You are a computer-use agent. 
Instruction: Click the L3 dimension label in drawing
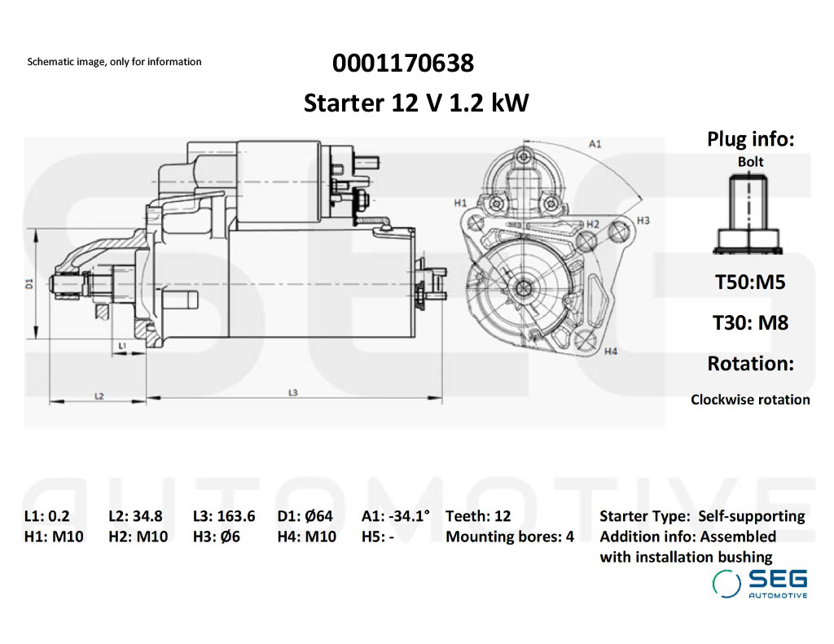293,392
